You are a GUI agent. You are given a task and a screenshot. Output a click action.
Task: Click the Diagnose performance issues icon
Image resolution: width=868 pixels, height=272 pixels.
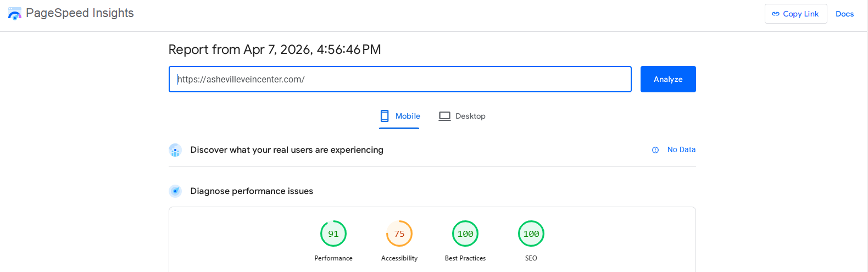tap(175, 191)
